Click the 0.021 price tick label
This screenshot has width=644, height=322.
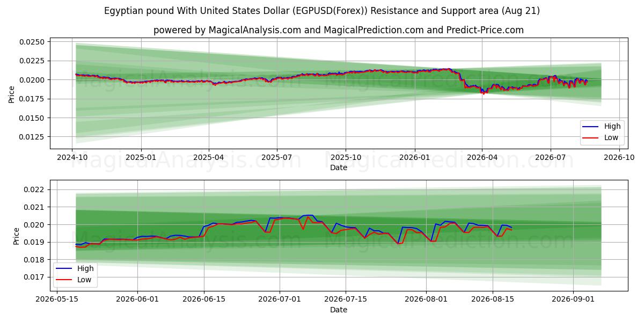point(35,207)
